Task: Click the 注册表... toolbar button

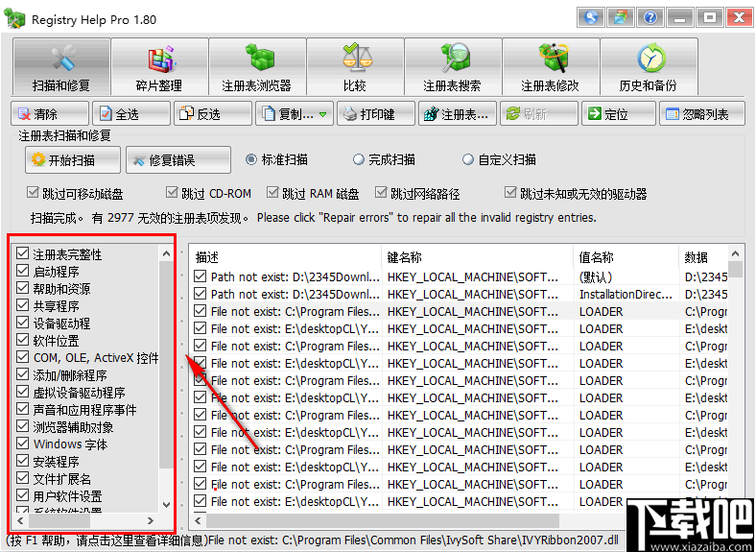Action: (457, 114)
